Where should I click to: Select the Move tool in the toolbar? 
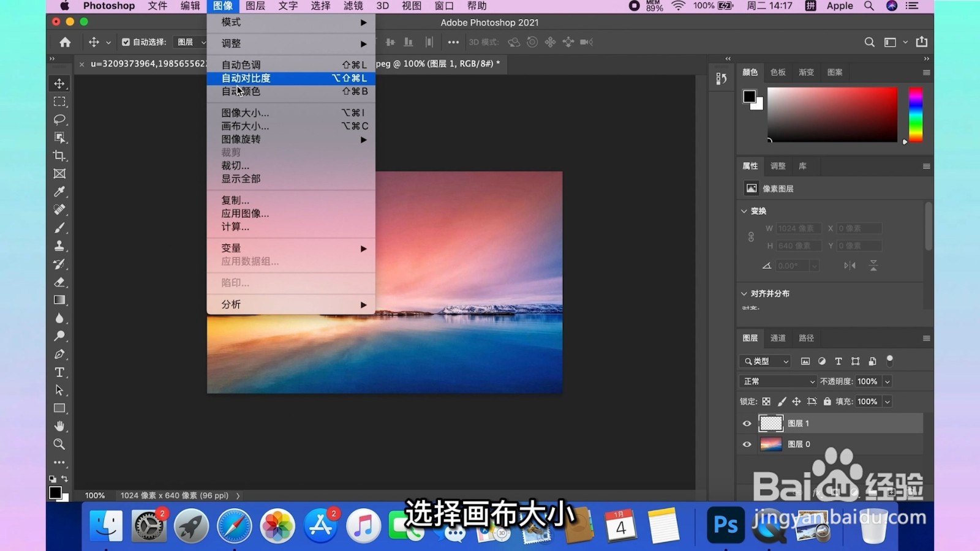59,83
